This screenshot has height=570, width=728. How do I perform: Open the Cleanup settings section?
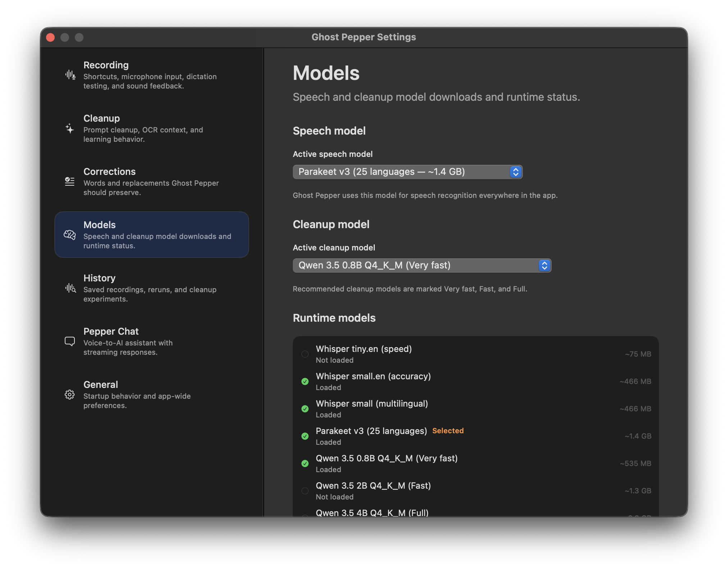(x=152, y=128)
